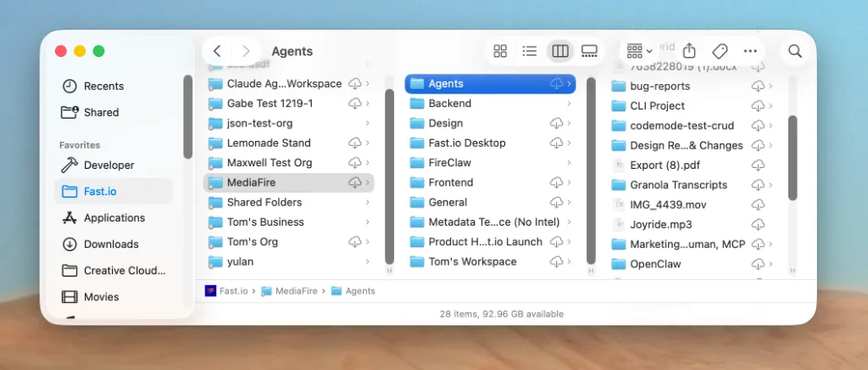Select the Tom's Business folder

click(x=288, y=222)
